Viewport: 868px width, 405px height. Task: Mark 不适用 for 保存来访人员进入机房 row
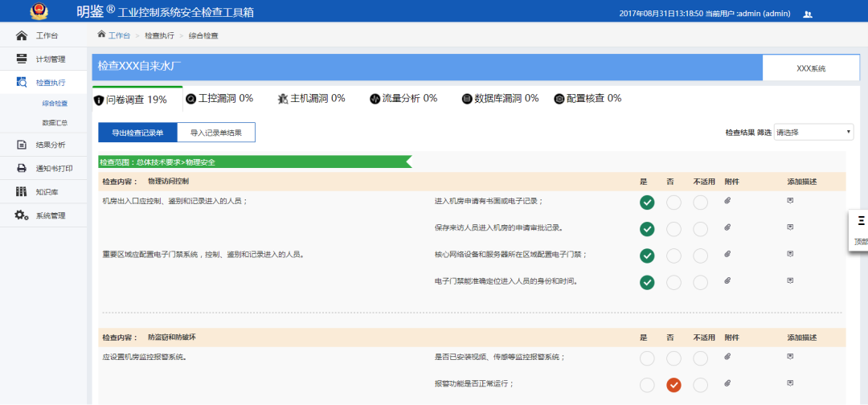[x=700, y=229]
